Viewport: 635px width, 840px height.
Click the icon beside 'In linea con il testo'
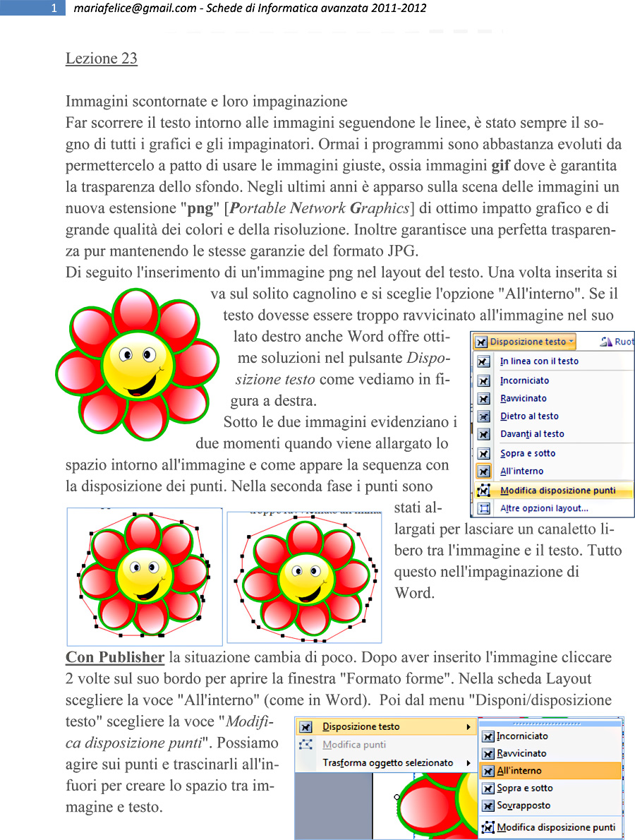tap(483, 361)
